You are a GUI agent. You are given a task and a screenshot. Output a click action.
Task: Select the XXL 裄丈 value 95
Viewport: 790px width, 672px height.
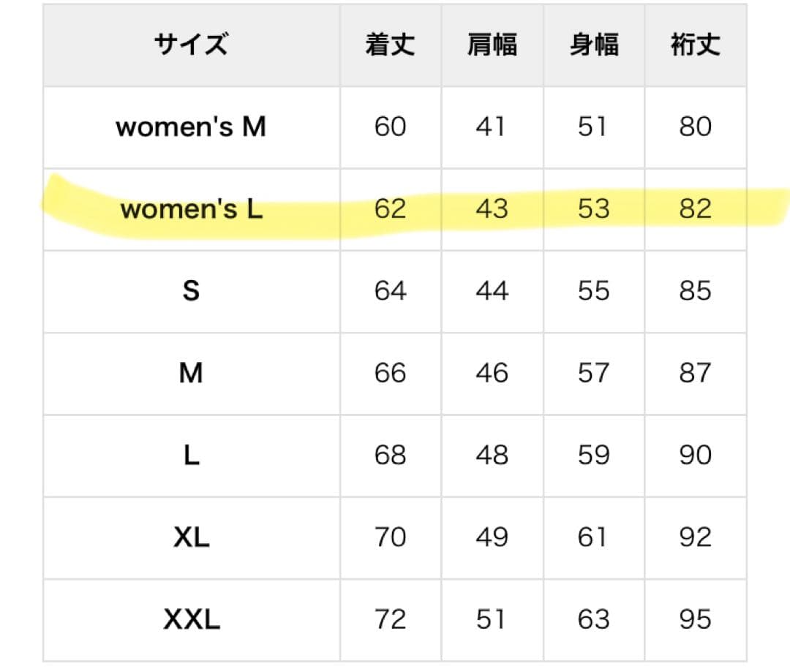[696, 619]
